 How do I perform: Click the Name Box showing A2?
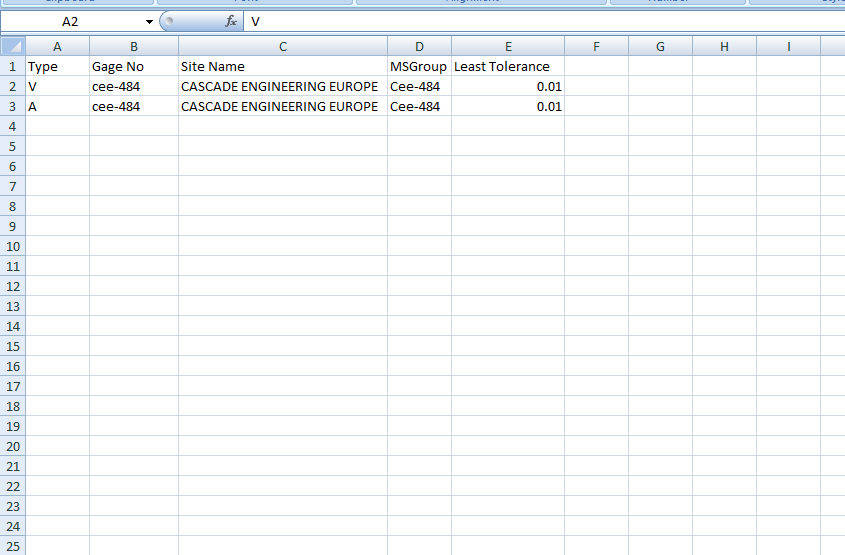click(x=71, y=22)
